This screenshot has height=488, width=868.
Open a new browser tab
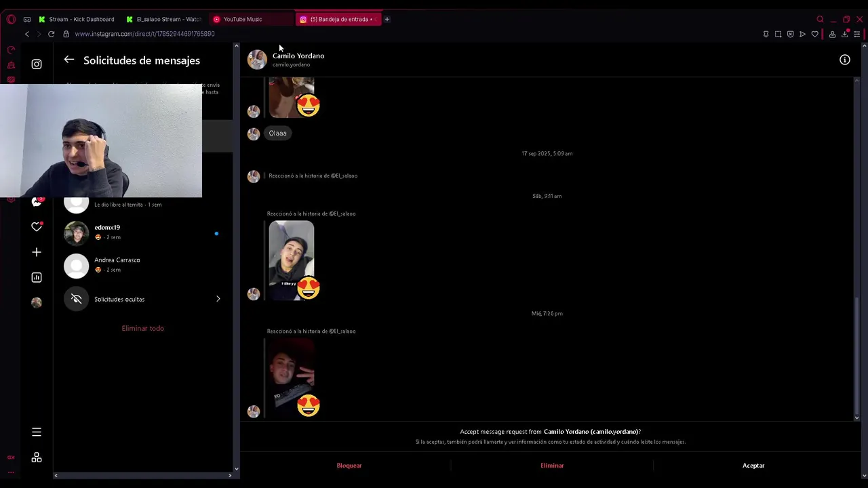387,19
